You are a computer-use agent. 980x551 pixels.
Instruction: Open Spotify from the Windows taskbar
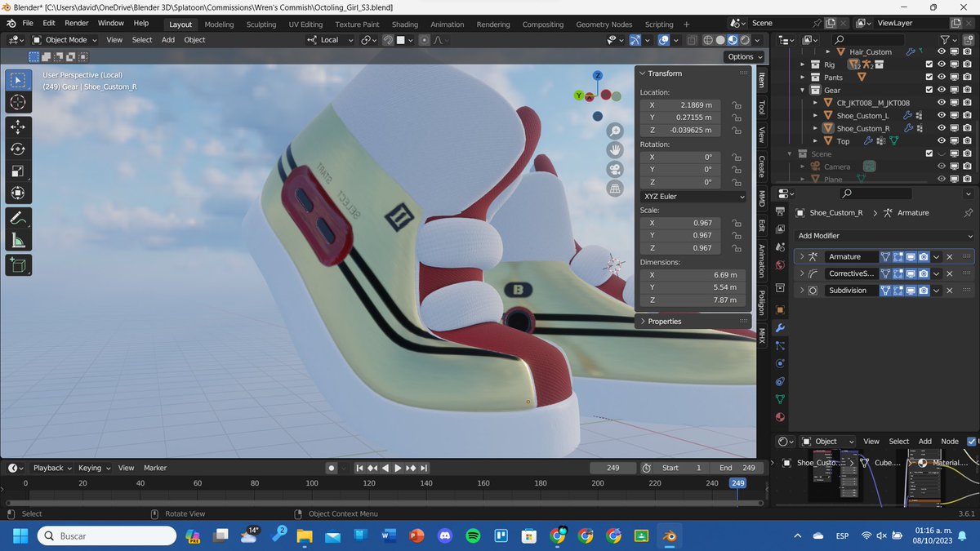coord(472,536)
